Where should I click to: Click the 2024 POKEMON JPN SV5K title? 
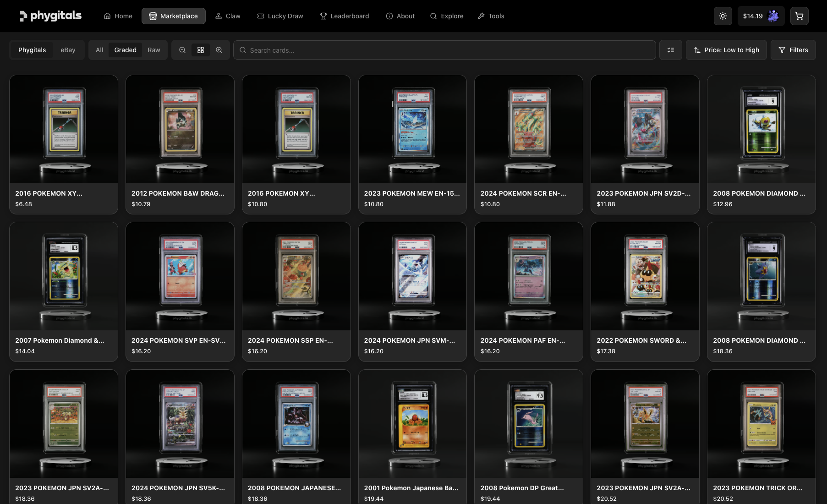(178, 488)
